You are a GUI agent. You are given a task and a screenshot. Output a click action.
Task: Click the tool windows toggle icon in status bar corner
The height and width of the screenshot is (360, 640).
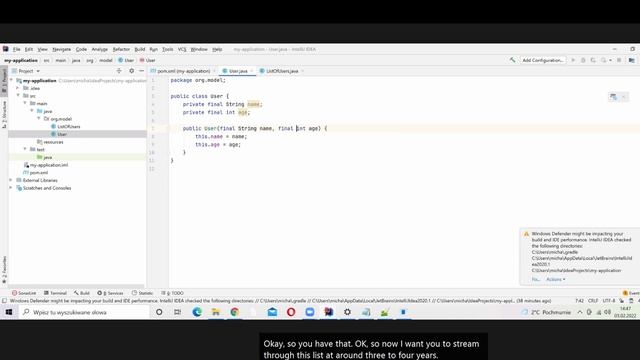point(4,301)
